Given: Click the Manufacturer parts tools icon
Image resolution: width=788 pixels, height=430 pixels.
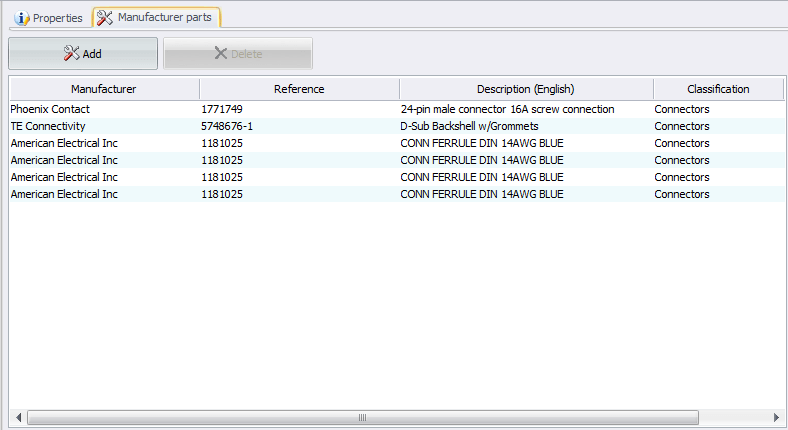Looking at the screenshot, I should [x=105, y=18].
